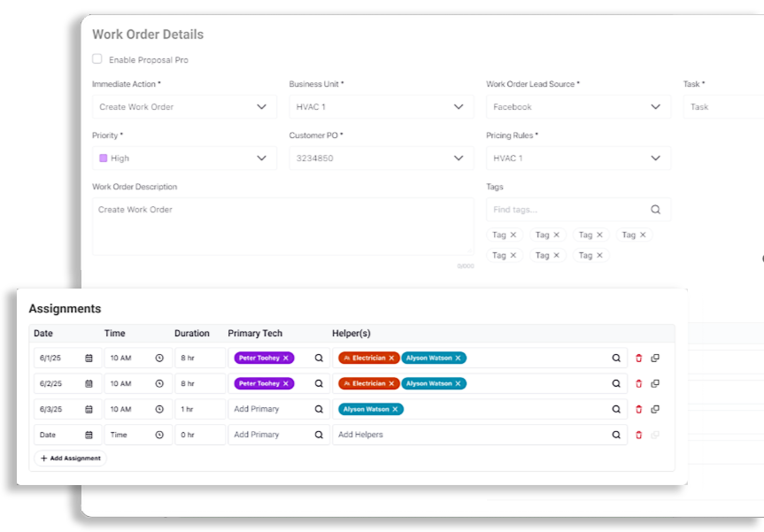
Task: Search helpers in the 6/1/25 row
Action: pos(616,359)
